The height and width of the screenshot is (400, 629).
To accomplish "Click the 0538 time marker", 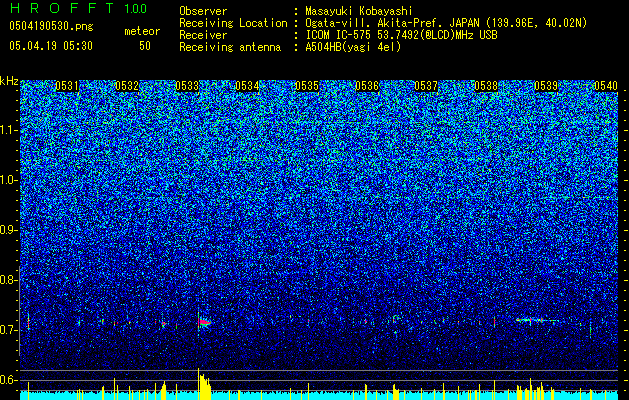I will (486, 86).
